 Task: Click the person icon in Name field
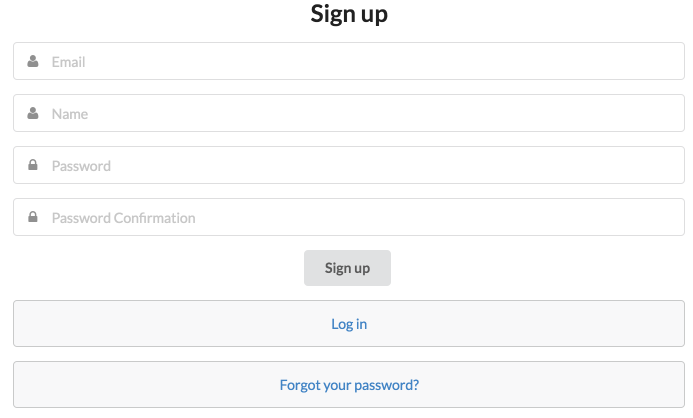coord(33,113)
